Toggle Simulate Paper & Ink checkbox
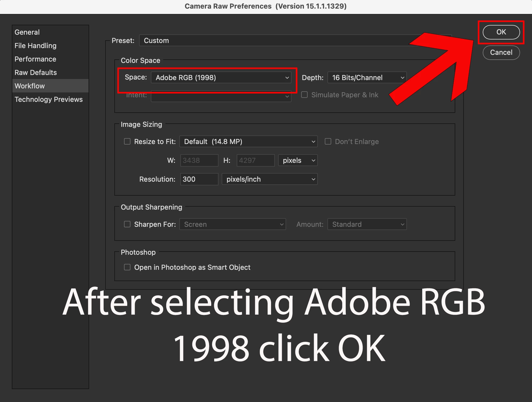Screen dimensions: 532x402 pyautogui.click(x=304, y=95)
